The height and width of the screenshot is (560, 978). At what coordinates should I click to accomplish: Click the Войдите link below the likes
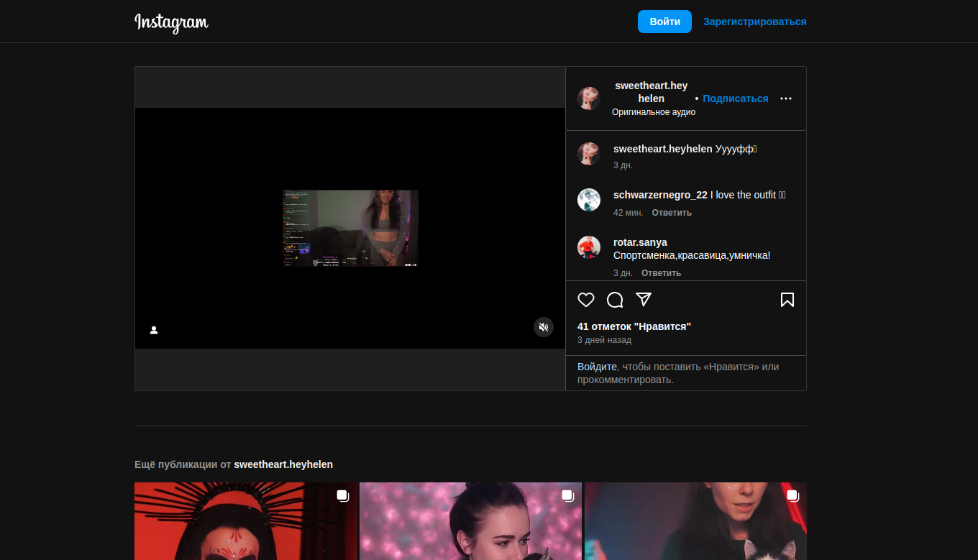point(597,367)
